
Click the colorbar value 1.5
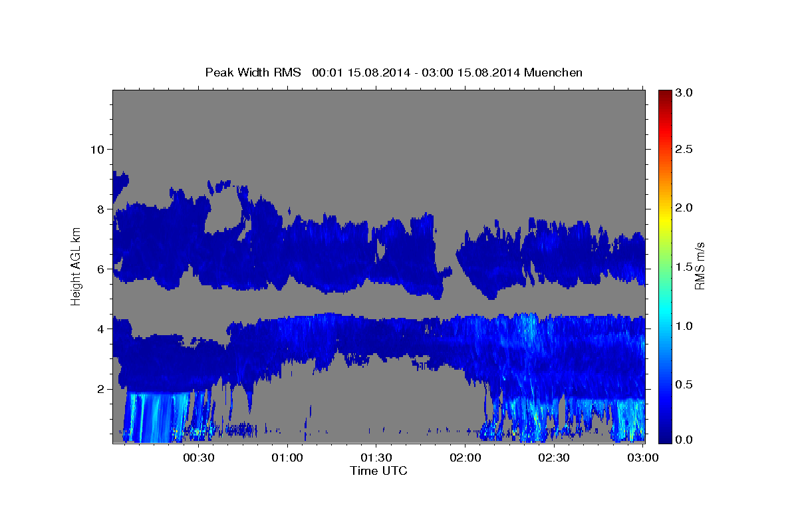pyautogui.click(x=684, y=267)
